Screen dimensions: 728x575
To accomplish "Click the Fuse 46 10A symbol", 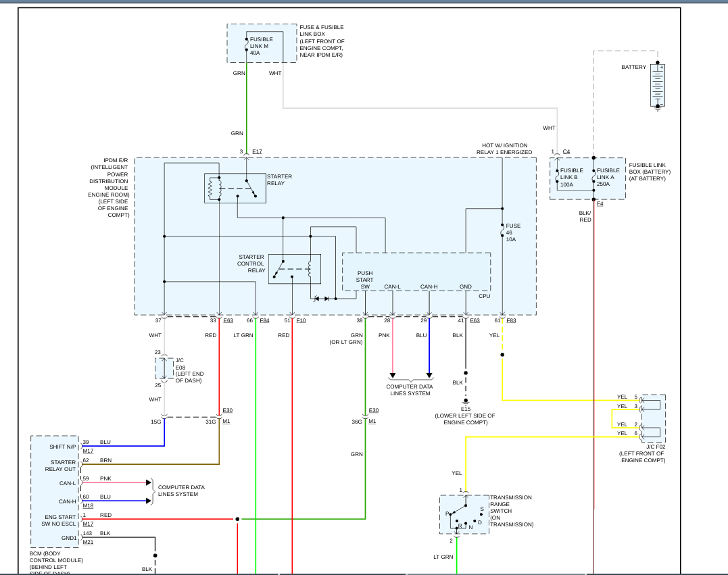I will click(x=502, y=233).
